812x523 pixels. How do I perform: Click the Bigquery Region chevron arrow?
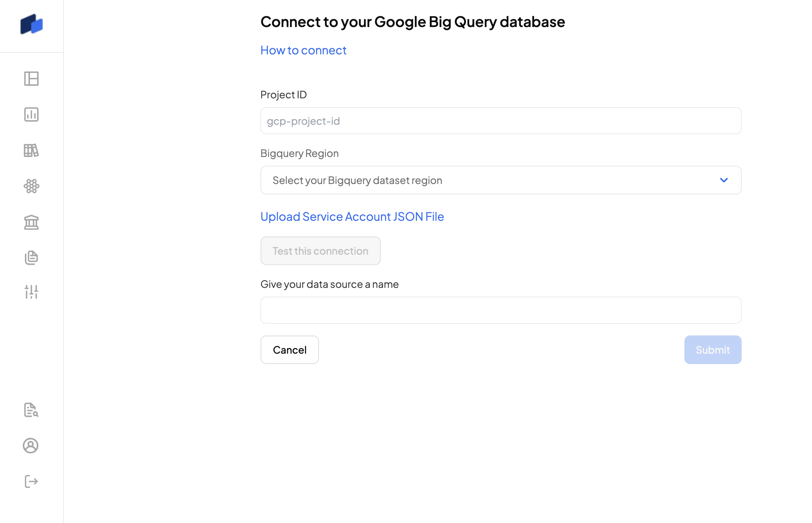tap(723, 180)
